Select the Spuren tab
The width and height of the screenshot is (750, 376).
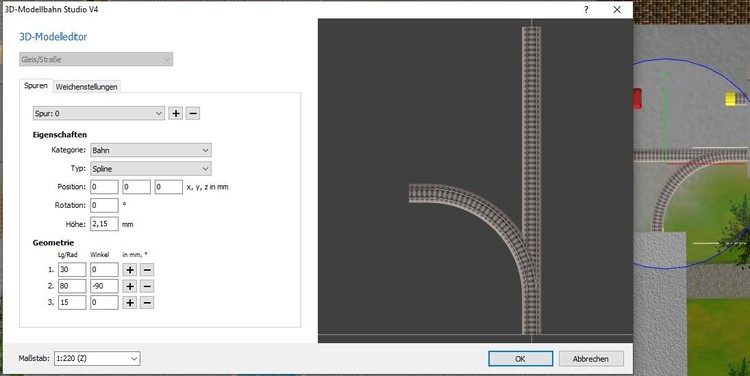tap(36, 86)
